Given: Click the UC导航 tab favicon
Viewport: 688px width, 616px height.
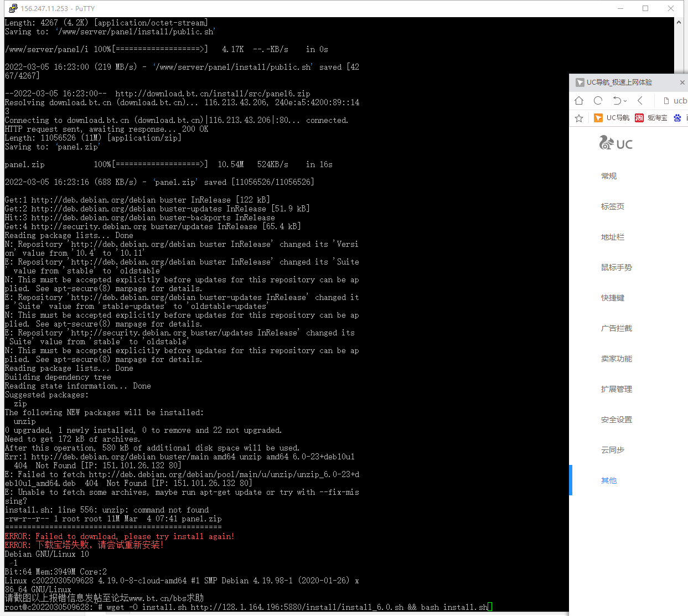Looking at the screenshot, I should click(x=580, y=82).
